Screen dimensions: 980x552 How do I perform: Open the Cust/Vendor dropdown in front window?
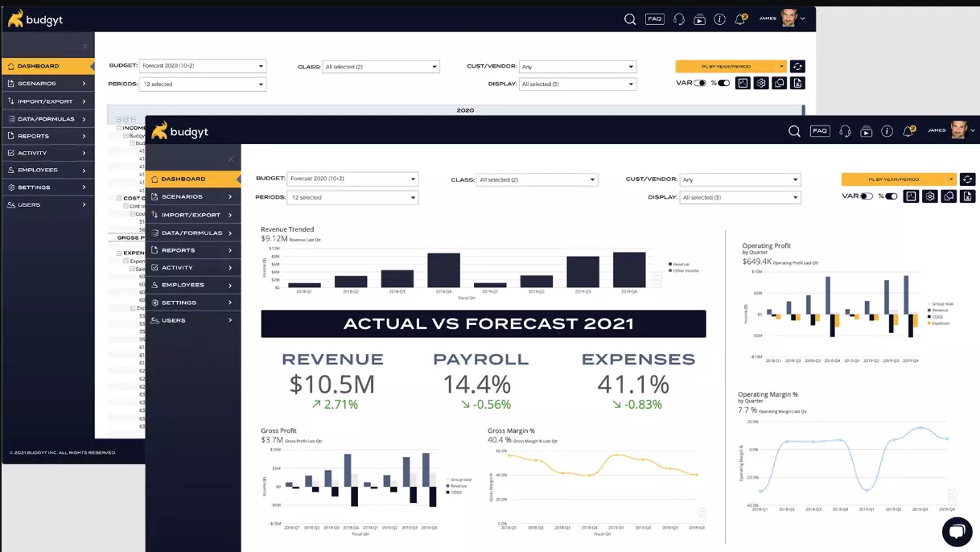click(739, 180)
